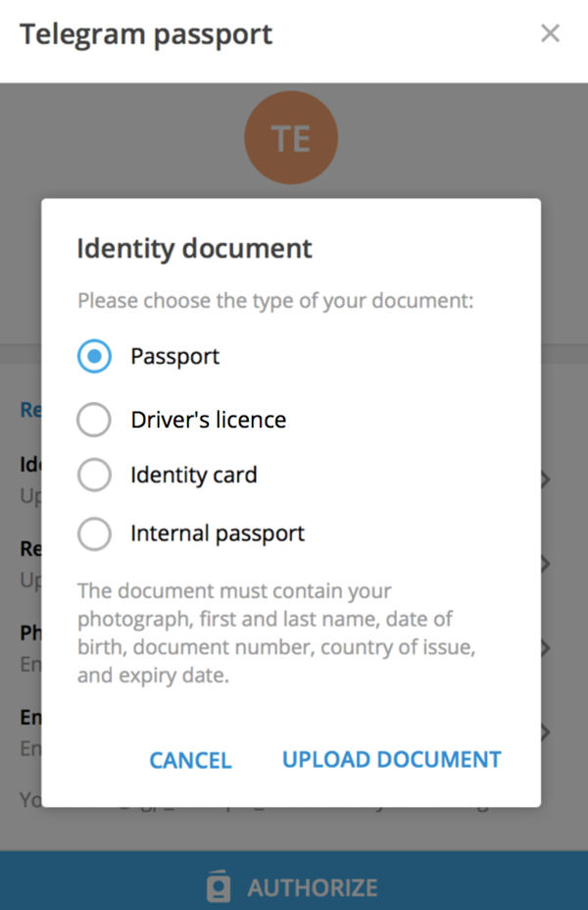Choose the Driver's licence radio button

94,421
